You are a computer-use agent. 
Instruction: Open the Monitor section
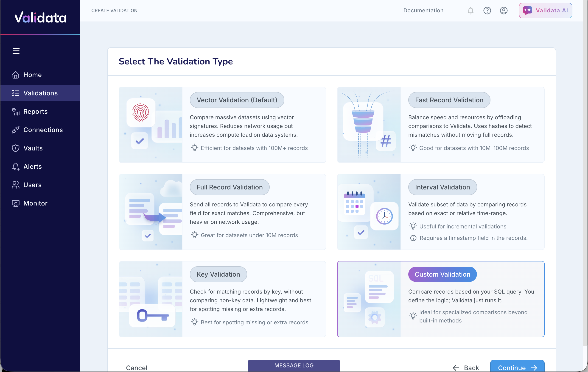tap(35, 203)
